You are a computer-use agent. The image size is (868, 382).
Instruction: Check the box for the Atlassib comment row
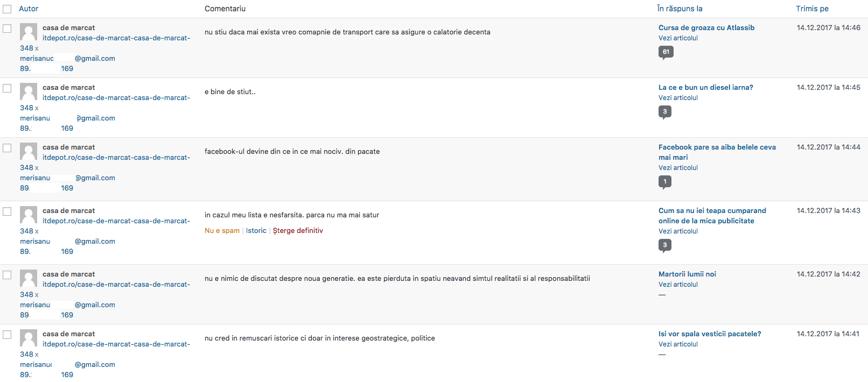click(x=7, y=29)
